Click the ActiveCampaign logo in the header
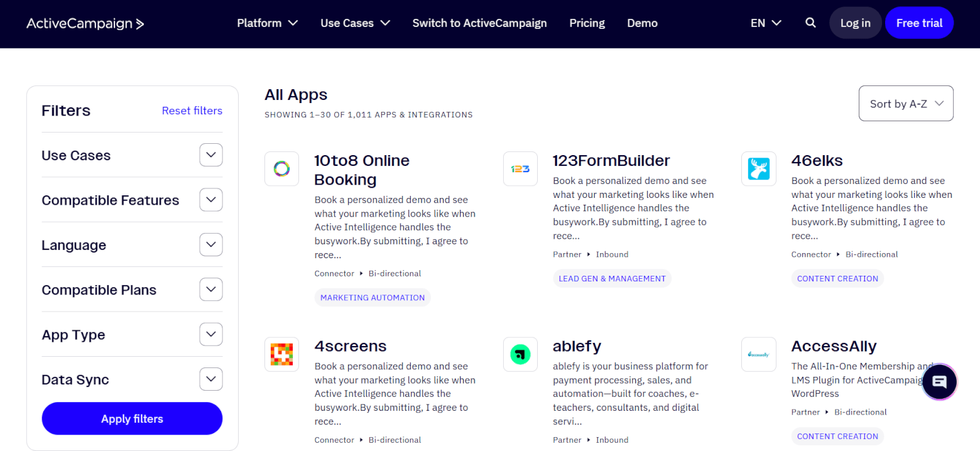This screenshot has height=451, width=980. (85, 23)
